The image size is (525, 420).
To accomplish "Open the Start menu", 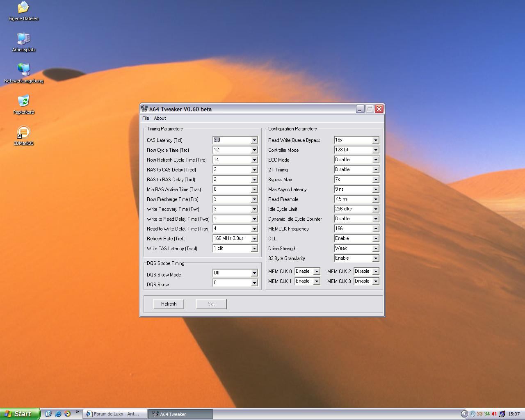I will [x=20, y=414].
